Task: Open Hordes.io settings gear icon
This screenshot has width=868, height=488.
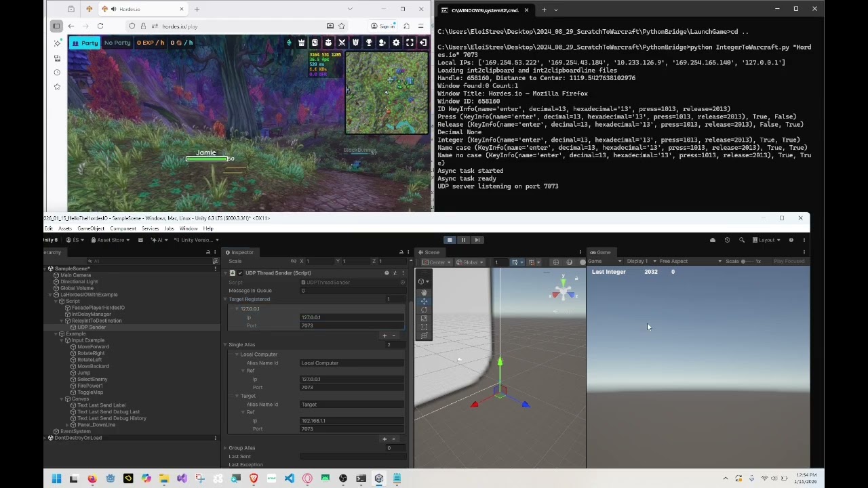Action: click(396, 43)
